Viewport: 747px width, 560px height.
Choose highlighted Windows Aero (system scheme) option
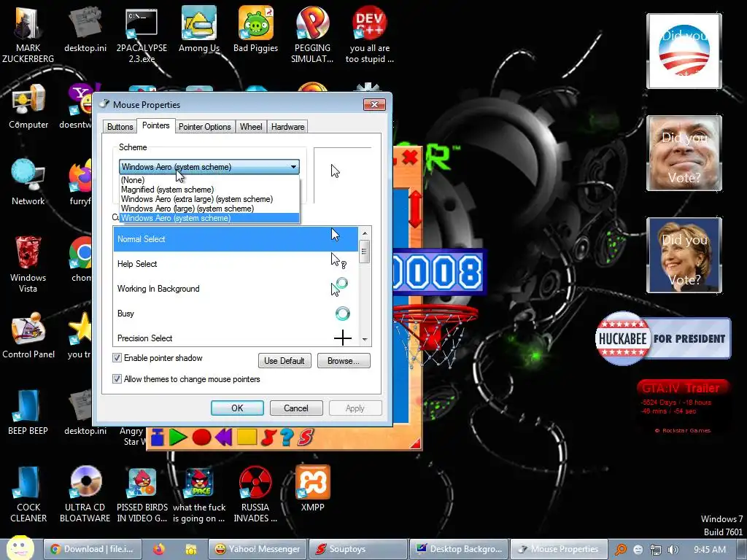coord(209,218)
